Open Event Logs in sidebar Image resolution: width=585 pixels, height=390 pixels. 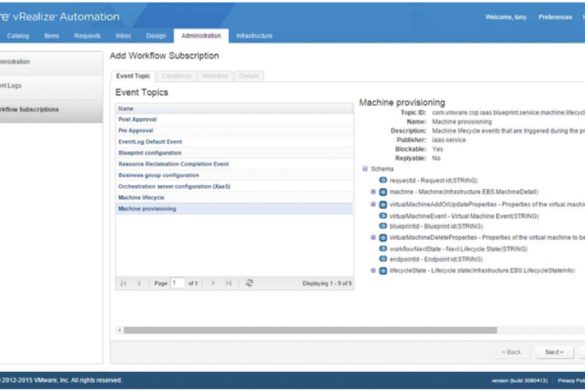51,86
